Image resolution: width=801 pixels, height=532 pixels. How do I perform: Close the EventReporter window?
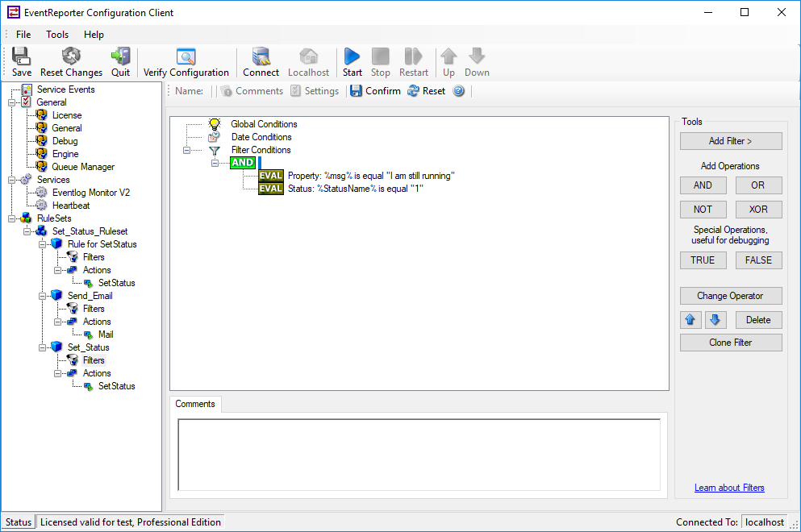(x=782, y=12)
